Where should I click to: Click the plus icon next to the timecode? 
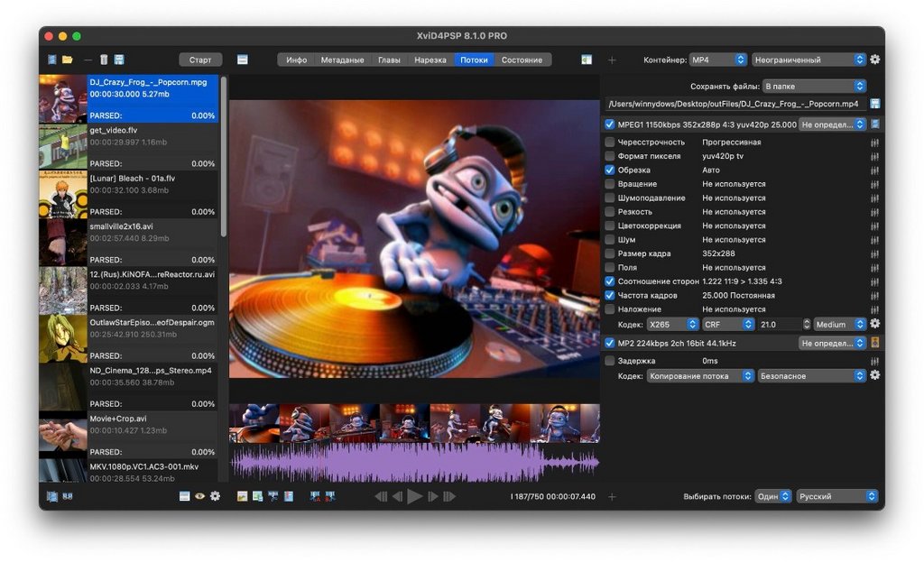[612, 497]
